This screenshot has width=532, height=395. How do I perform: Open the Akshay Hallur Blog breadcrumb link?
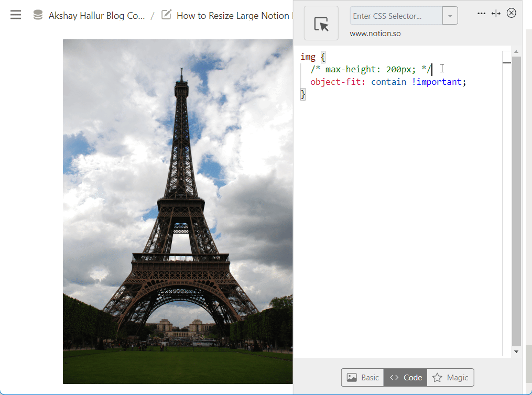coord(97,15)
